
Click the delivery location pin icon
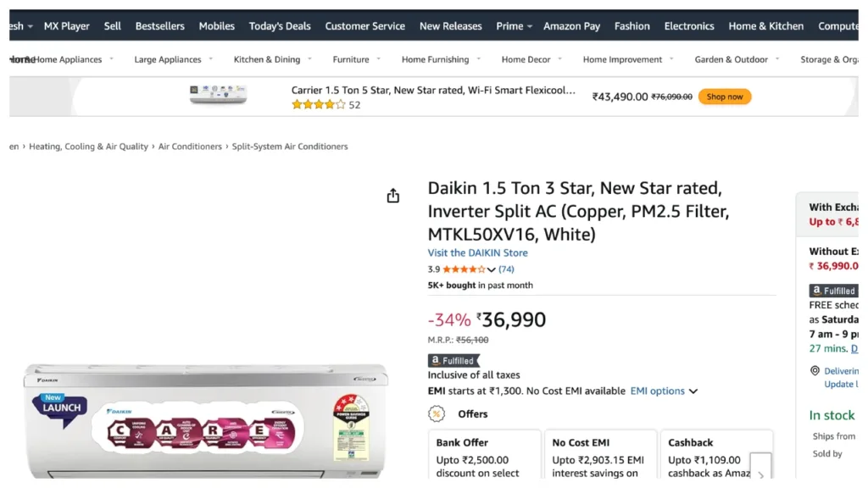815,371
